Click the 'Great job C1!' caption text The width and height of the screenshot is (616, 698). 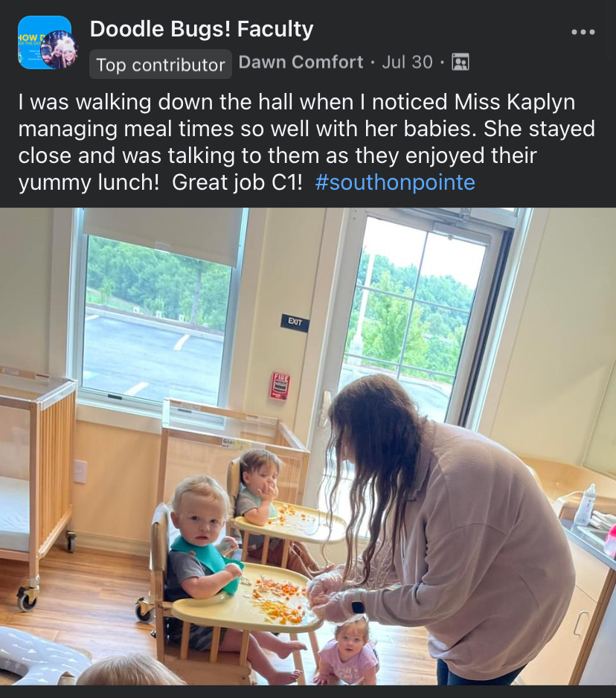(237, 182)
